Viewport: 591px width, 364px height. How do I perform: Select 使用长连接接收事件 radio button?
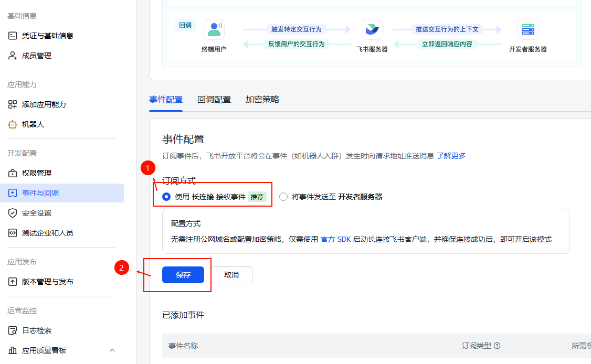pyautogui.click(x=166, y=197)
